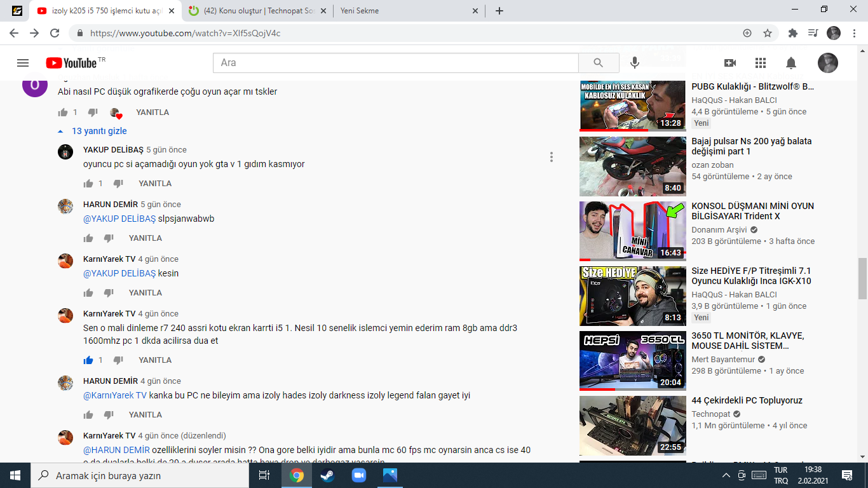Screen dimensions: 868x488
Task: Open the Chrome extensions puzzle icon
Action: [793, 33]
